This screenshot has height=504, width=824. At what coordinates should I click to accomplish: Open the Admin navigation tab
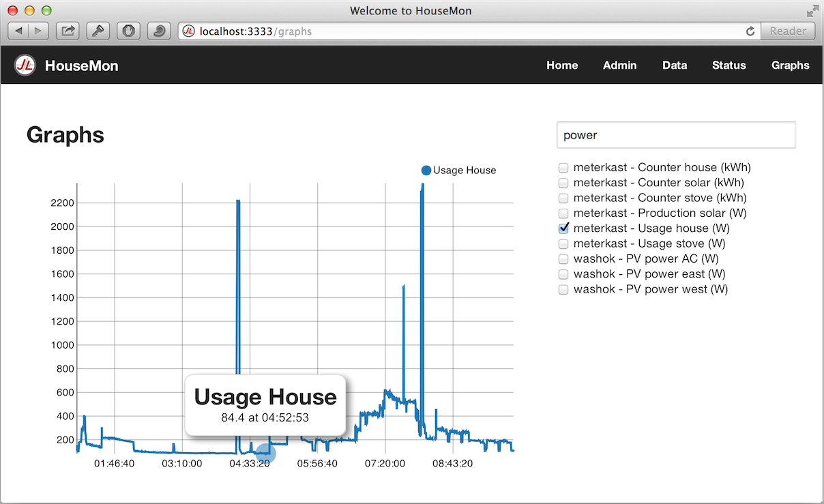coord(619,65)
